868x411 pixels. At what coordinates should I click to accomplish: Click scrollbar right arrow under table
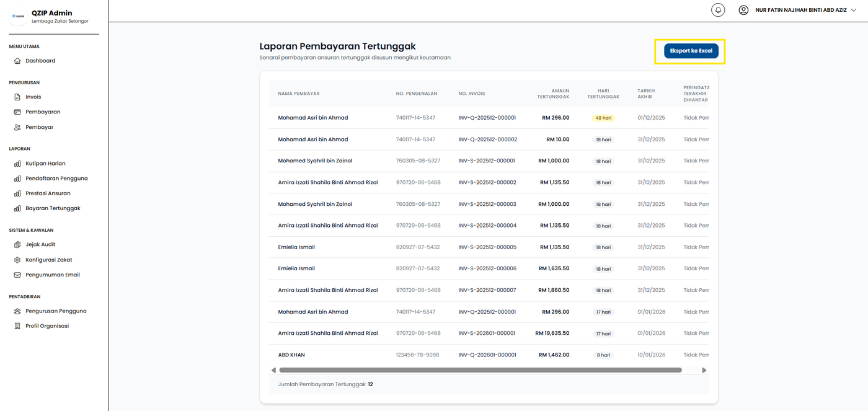704,370
